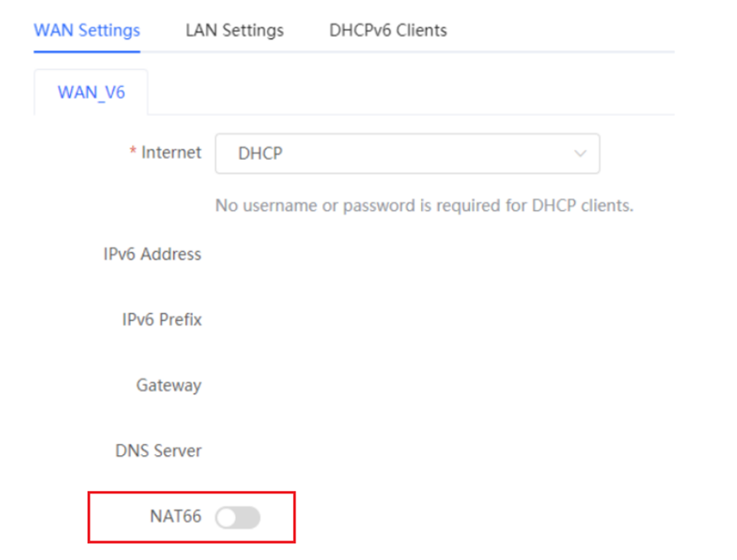The image size is (737, 560).
Task: Select the DHCP value text in combo box
Action: click(x=260, y=154)
